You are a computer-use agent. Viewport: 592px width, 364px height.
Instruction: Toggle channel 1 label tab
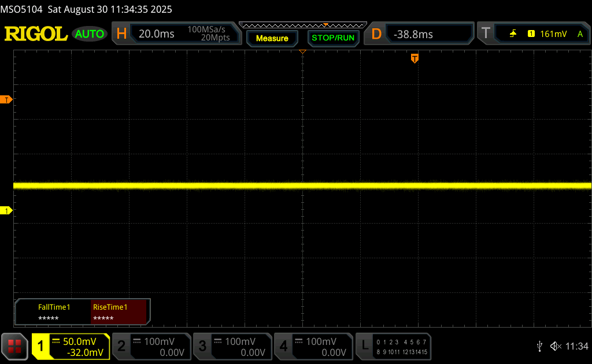click(x=40, y=346)
